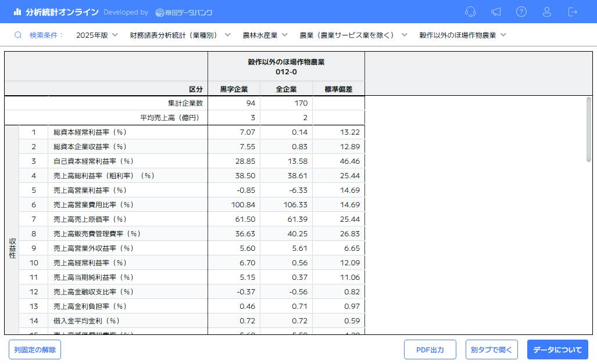This screenshot has height=364, width=597.
Task: Select the 売上高営業費用比率(%) row label
Action: 93,204
